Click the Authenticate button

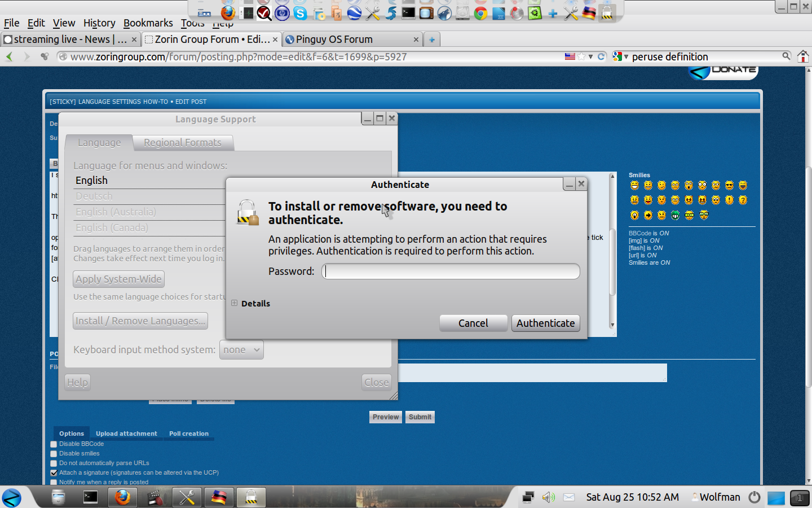(x=545, y=323)
